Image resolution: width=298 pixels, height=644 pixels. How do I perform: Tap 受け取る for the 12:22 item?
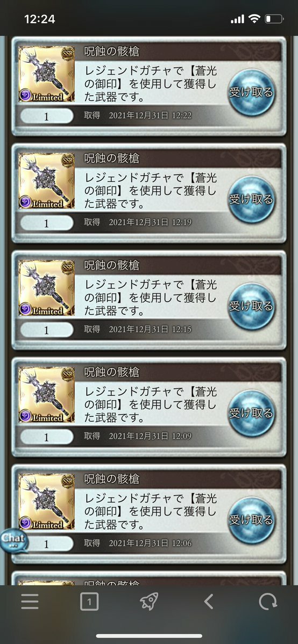(x=251, y=93)
